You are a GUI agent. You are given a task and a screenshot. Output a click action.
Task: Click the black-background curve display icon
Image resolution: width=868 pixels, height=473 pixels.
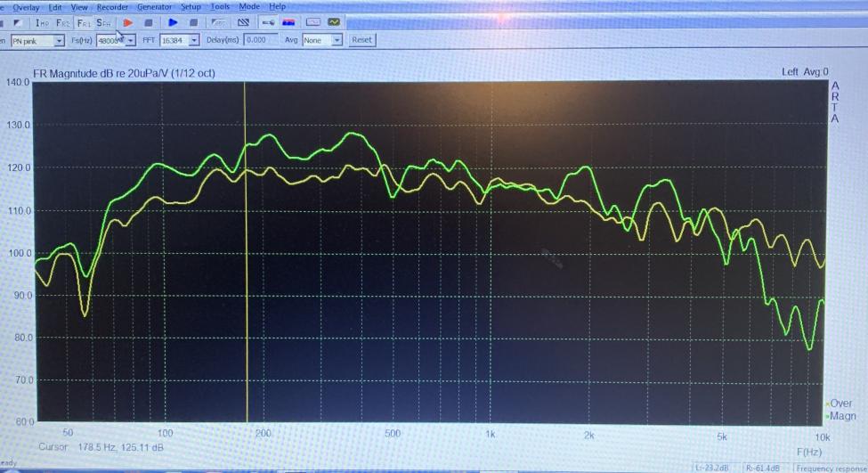point(334,22)
